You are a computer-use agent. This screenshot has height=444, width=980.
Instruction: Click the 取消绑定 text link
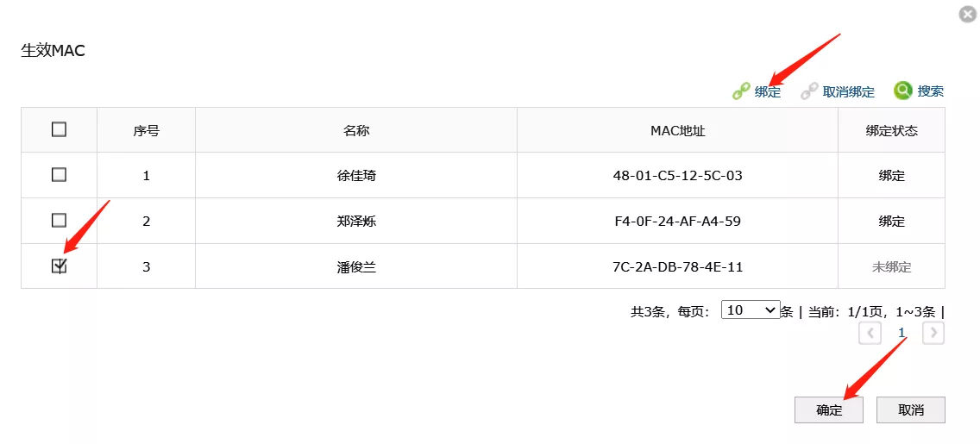pos(849,91)
